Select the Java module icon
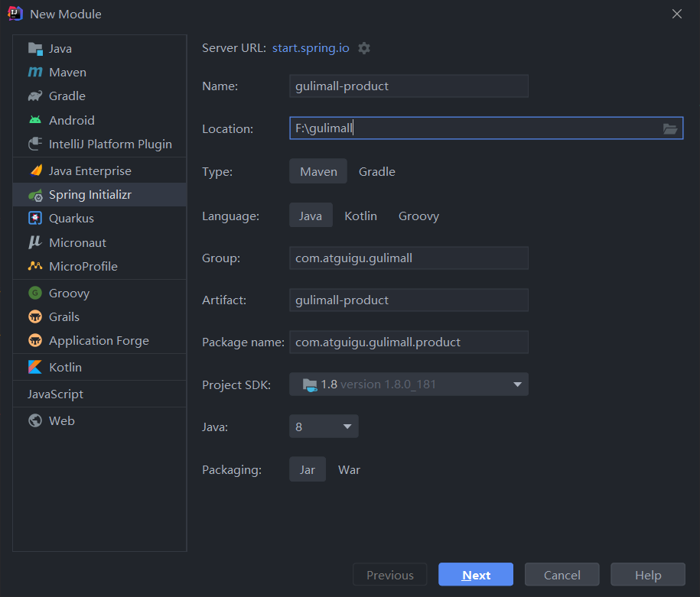The image size is (700, 597). 35,49
